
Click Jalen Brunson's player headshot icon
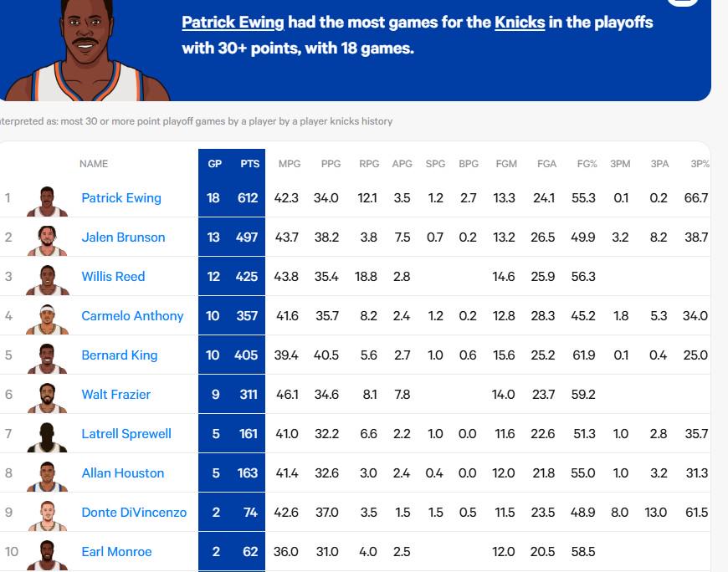[48, 241]
